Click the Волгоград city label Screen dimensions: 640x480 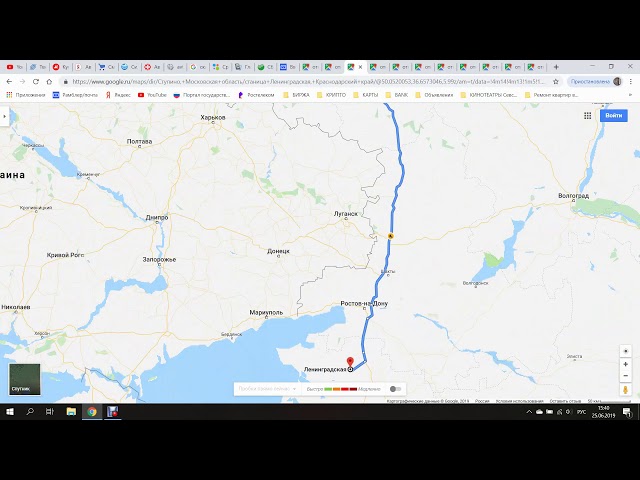(573, 196)
